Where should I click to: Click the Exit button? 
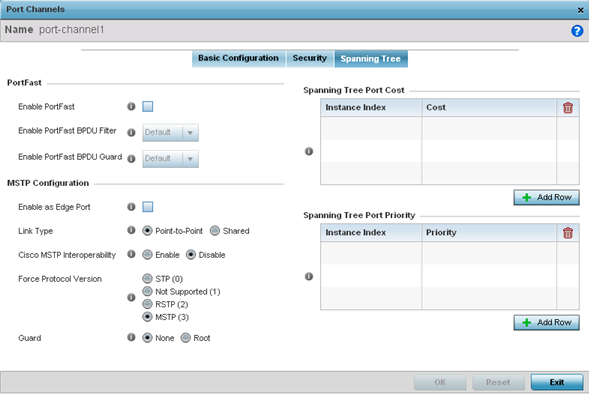coord(557,382)
